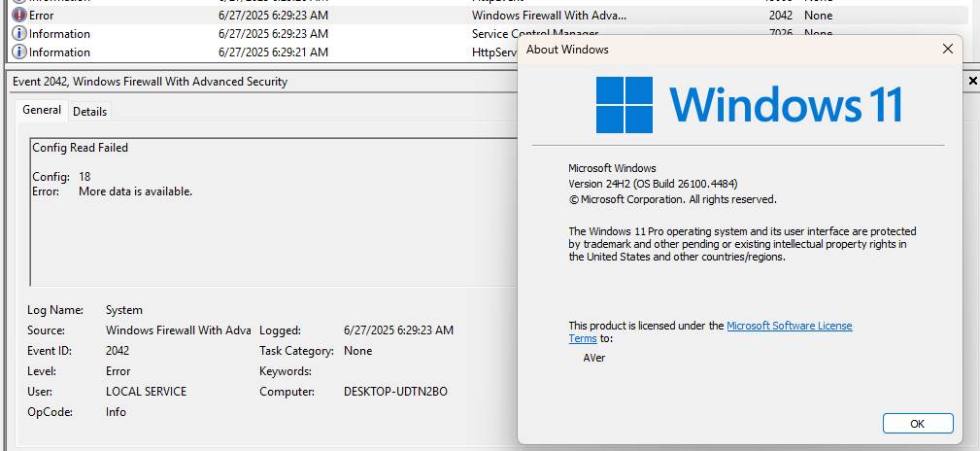
Task: Click the information icon on the 6:29:21 AM row
Action: [19, 52]
